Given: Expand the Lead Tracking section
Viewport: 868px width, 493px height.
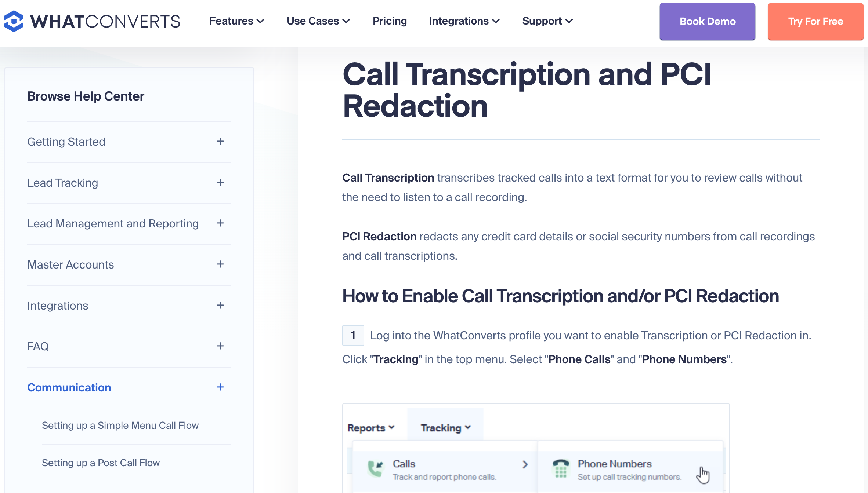Looking at the screenshot, I should click(220, 183).
